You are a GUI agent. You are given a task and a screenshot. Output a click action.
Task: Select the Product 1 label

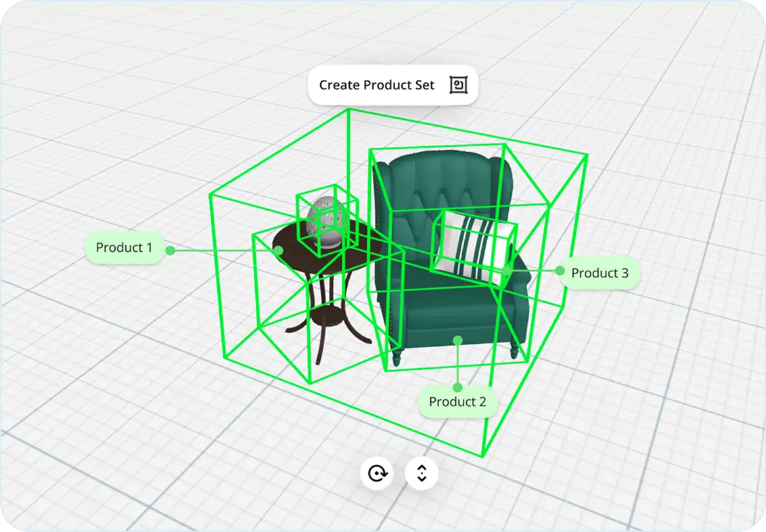coord(124,248)
